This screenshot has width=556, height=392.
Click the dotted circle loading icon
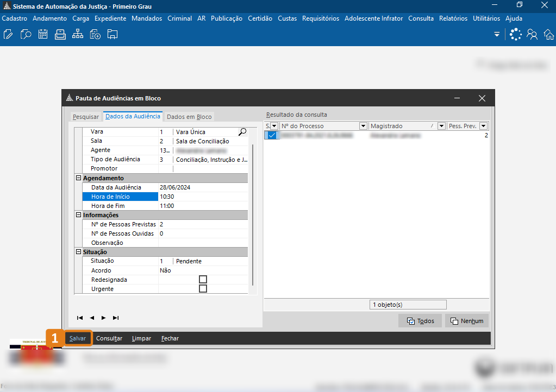(x=516, y=34)
